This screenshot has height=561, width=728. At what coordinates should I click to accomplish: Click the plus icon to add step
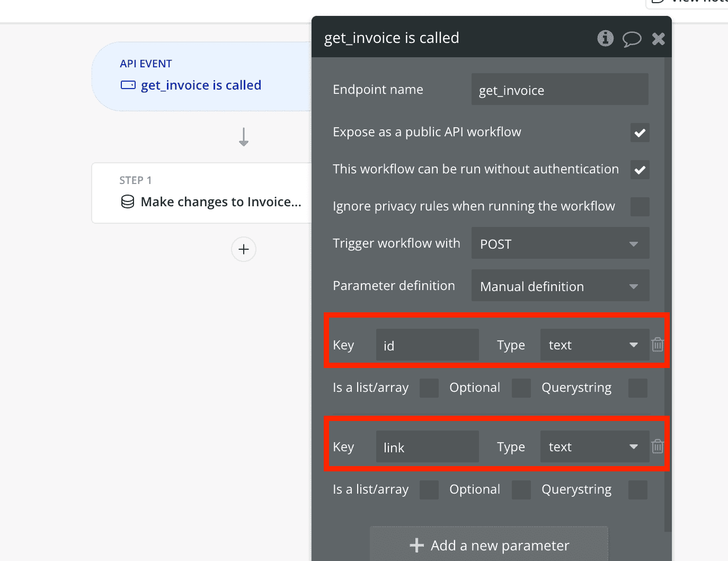(244, 249)
